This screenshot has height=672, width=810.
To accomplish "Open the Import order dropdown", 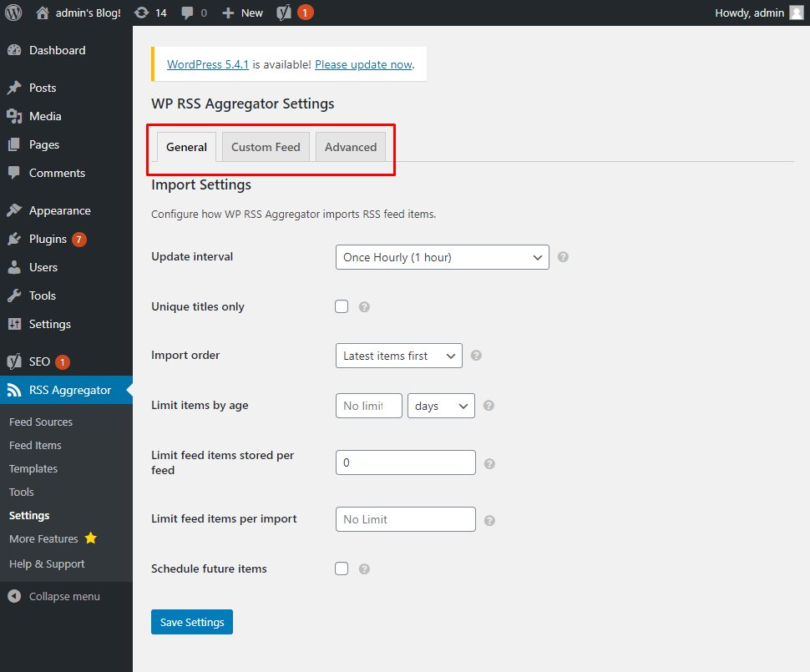I will 399,356.
